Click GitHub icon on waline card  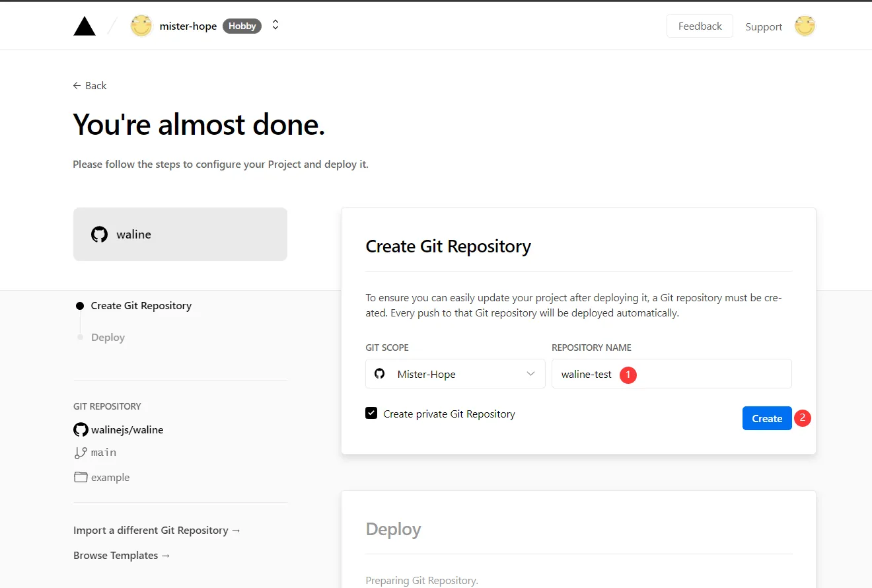pos(99,235)
